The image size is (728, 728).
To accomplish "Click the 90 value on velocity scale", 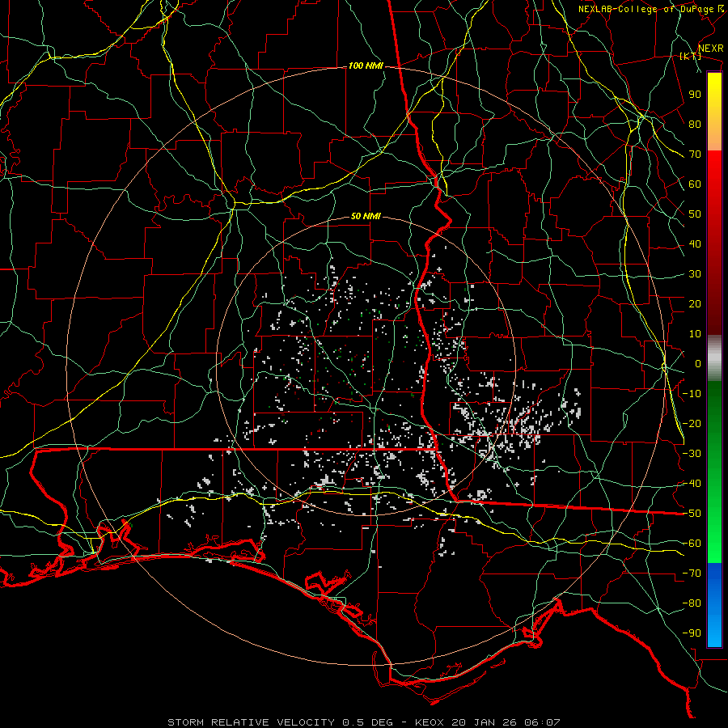I will click(x=695, y=95).
